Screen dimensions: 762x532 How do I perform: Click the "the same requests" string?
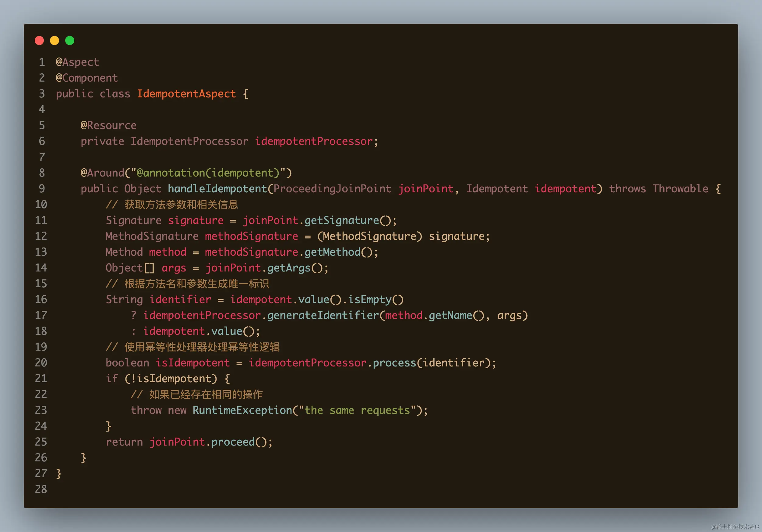tap(357, 410)
